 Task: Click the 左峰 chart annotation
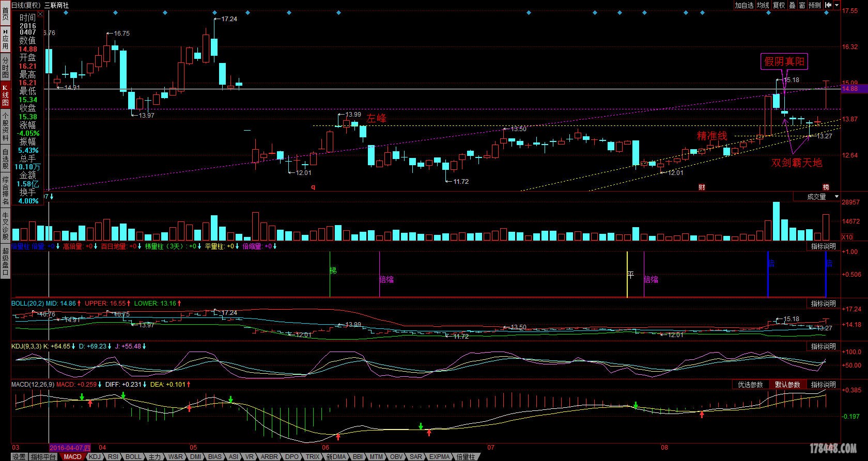[x=376, y=118]
